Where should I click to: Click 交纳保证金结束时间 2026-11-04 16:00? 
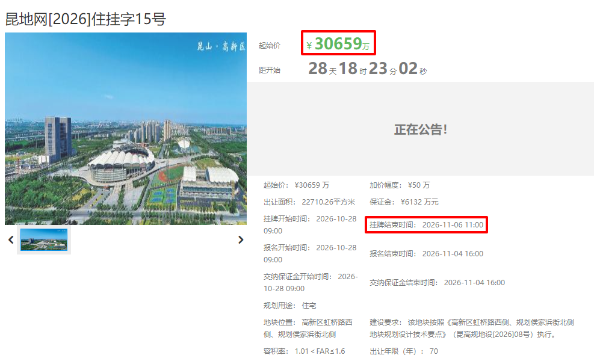437,283
